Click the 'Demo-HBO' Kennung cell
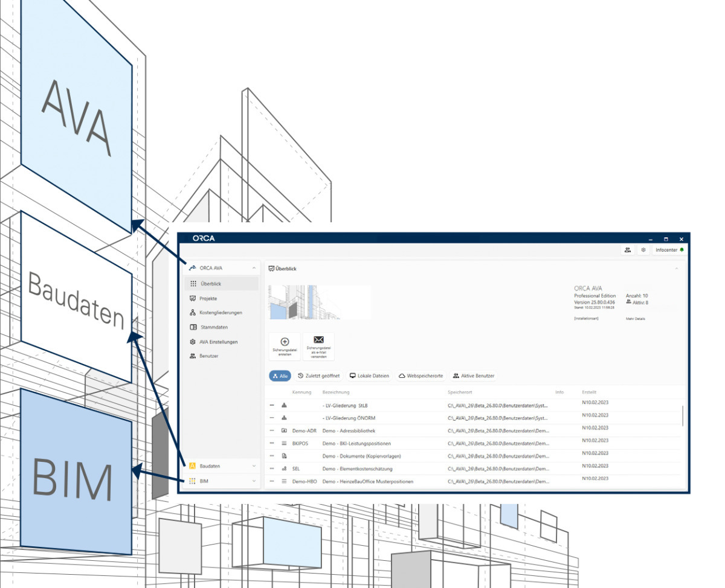 304,481
